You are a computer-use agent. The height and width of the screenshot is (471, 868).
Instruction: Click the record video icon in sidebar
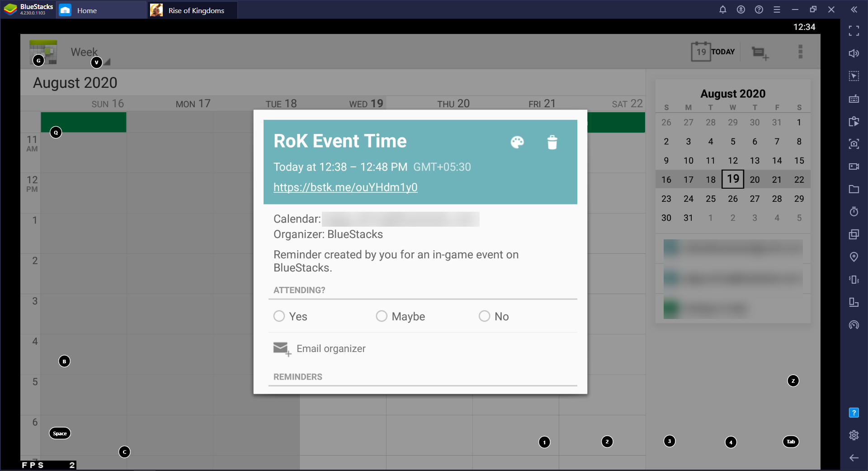[x=854, y=167]
